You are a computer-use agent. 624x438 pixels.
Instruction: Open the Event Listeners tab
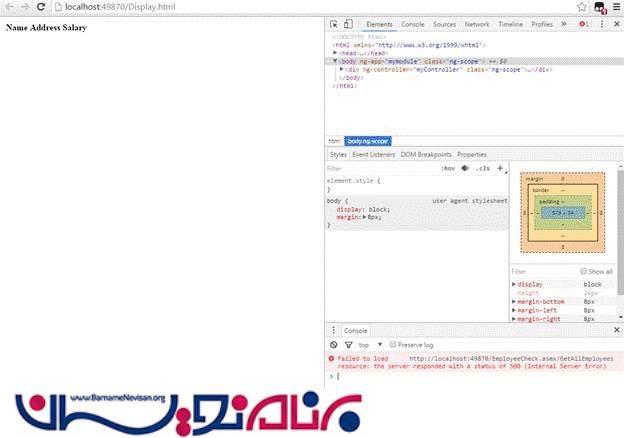click(375, 155)
